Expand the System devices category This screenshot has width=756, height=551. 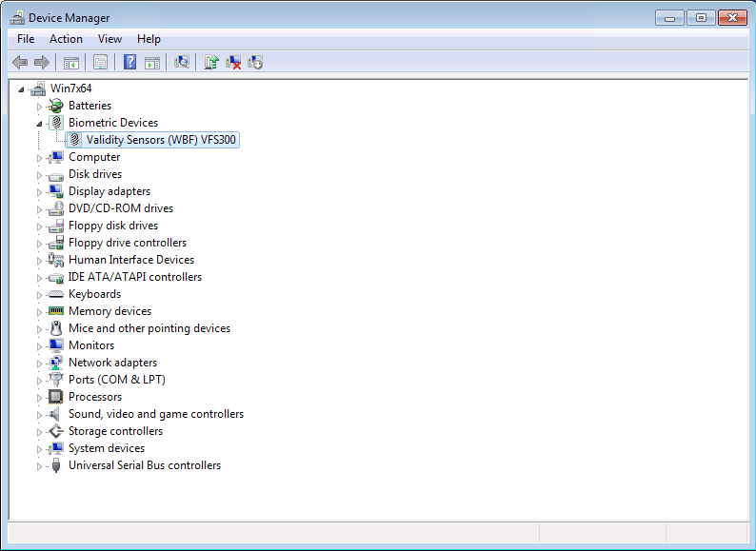click(x=40, y=449)
